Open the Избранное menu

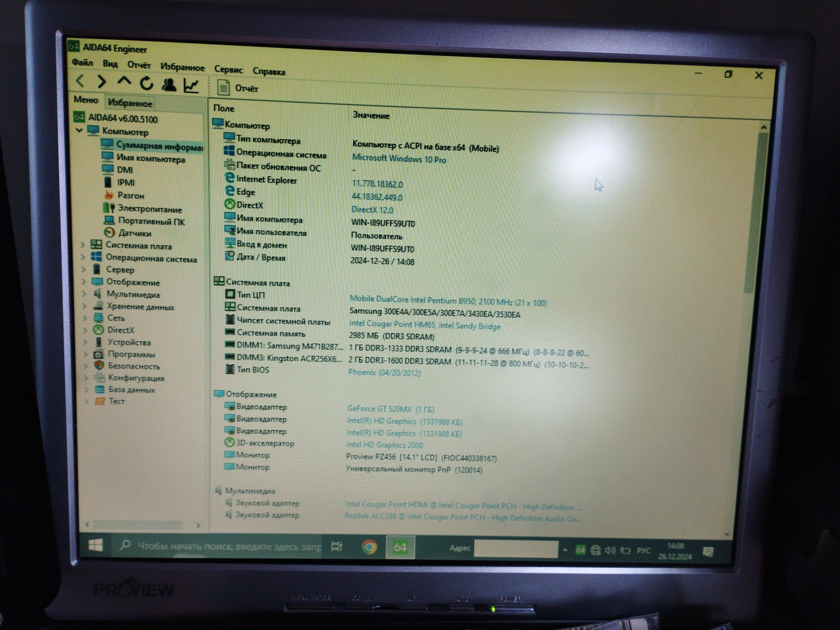[x=182, y=67]
